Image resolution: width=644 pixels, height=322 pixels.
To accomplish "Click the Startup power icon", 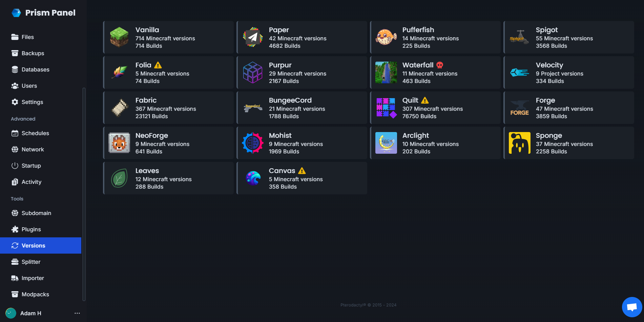I will (15, 166).
